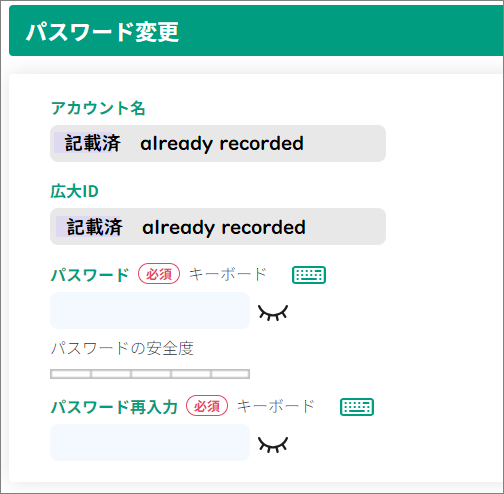Click the 必須 badge next to パスワード再入力
This screenshot has width=504, height=494.
point(207,406)
